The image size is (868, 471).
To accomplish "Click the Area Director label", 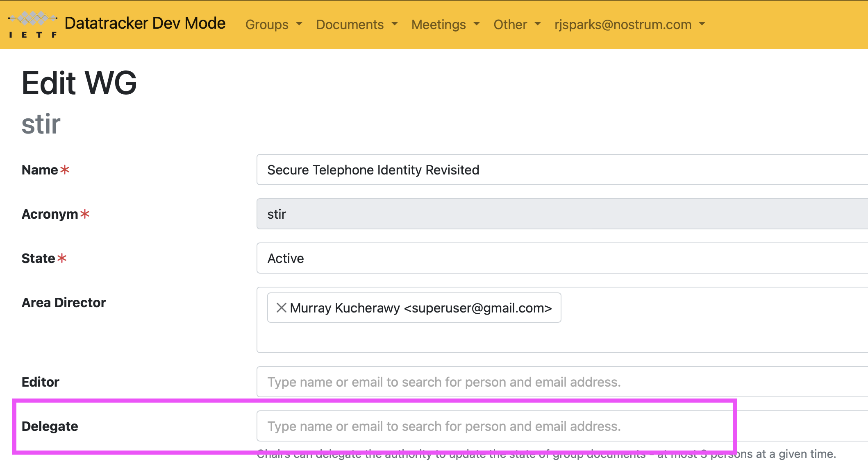I will pos(64,303).
